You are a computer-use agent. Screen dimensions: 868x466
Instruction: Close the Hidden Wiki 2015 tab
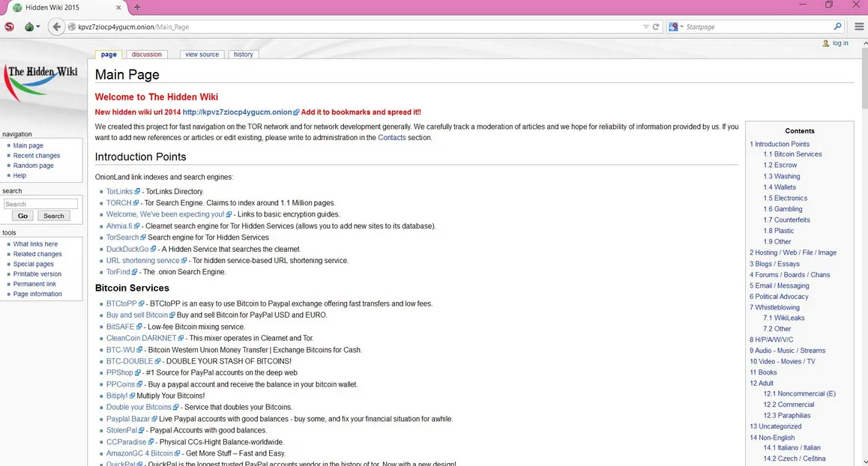118,7
